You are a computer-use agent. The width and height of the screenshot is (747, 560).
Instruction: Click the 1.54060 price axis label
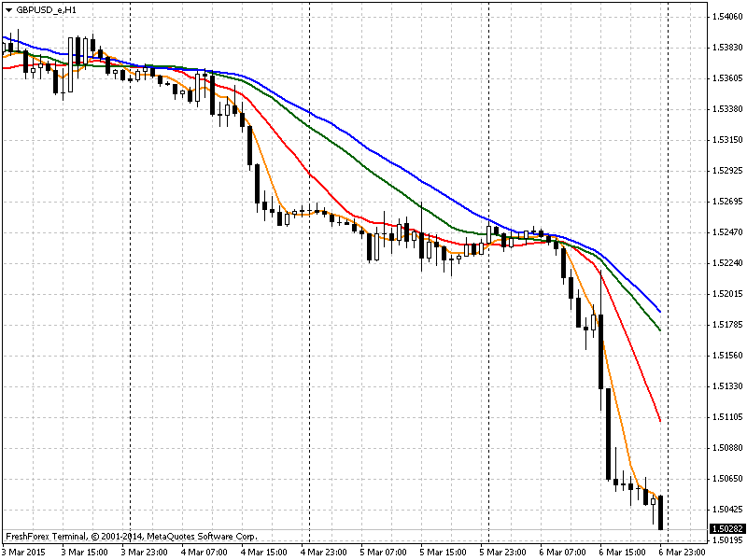click(727, 17)
